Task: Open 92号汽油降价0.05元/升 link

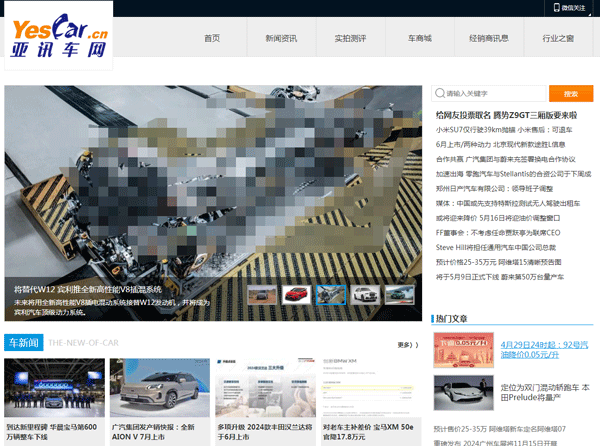Action: pos(544,350)
